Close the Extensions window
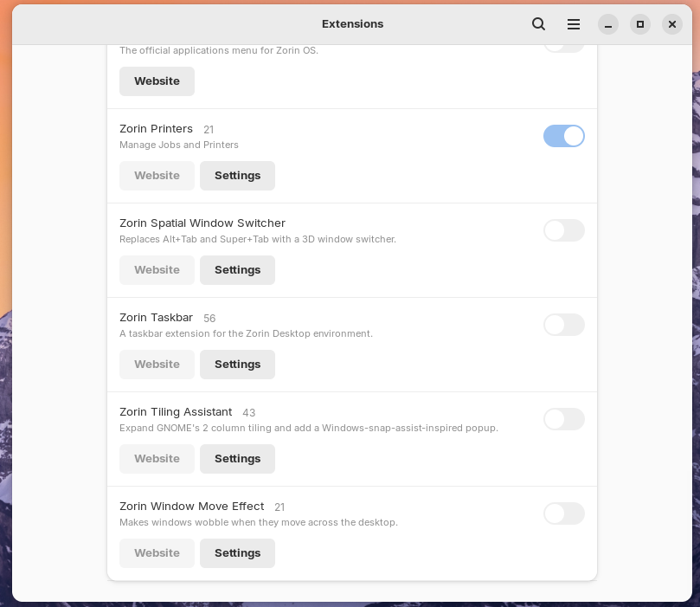The image size is (700, 607). 671,24
